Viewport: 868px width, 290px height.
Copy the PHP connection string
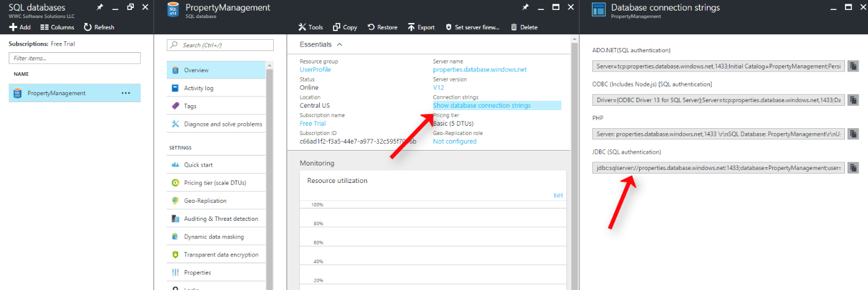(853, 134)
